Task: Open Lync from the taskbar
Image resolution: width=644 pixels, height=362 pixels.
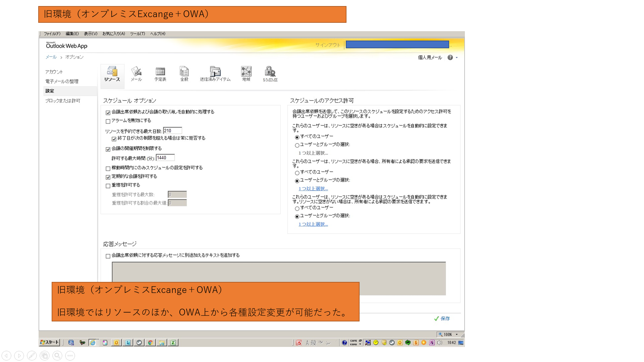Action: click(128, 343)
